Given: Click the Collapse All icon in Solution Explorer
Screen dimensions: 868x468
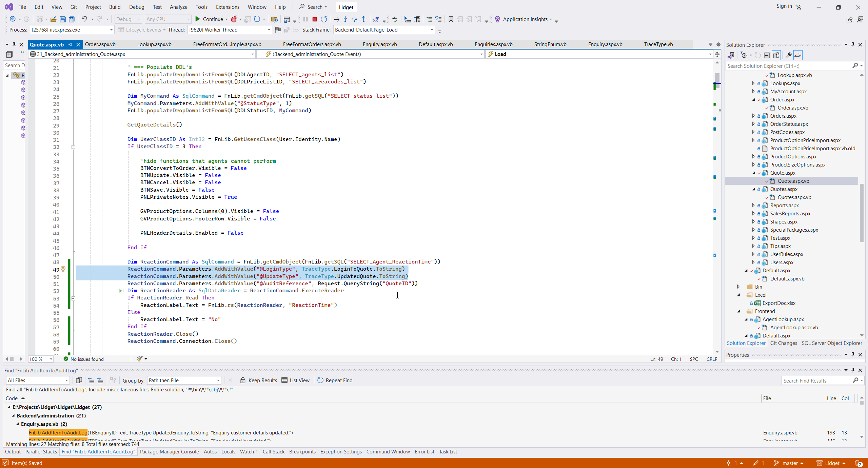Looking at the screenshot, I should 767,55.
